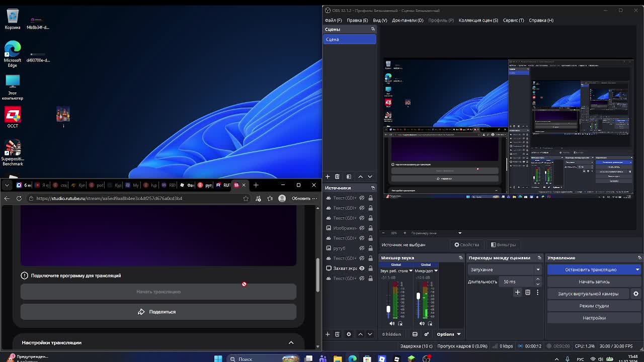The height and width of the screenshot is (362, 644).
Task: Adjust the Звук раб. стола volume fader
Action: click(x=388, y=309)
